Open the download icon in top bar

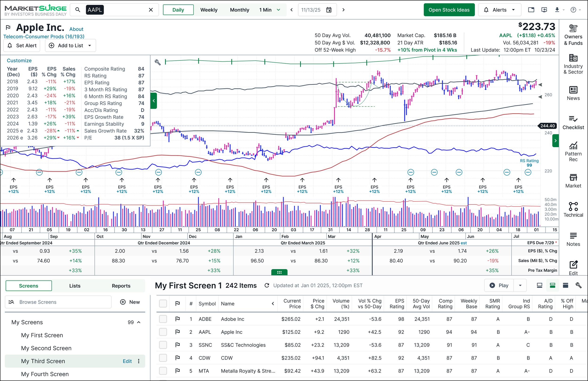point(557,10)
